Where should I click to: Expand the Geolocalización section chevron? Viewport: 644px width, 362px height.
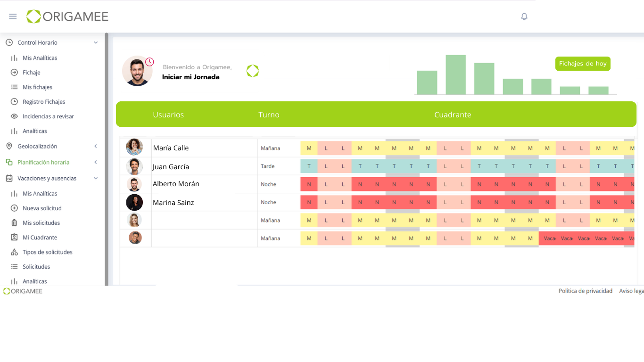[96, 147]
